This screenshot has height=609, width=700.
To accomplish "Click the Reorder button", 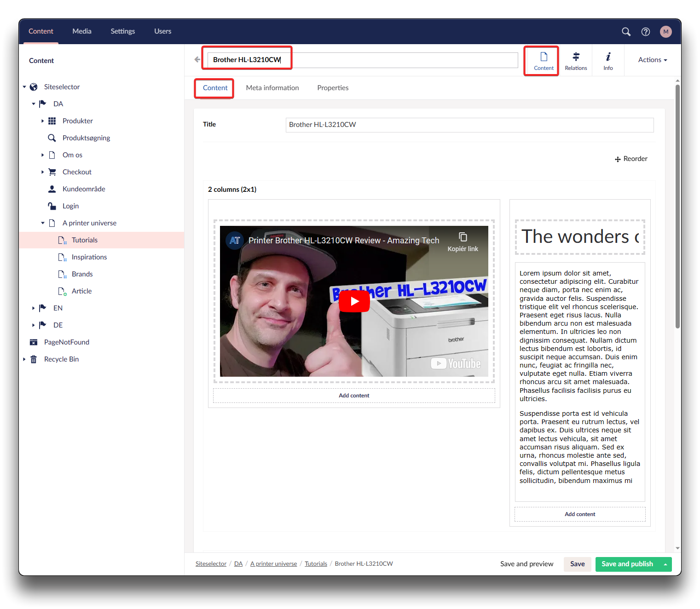I will (x=631, y=159).
